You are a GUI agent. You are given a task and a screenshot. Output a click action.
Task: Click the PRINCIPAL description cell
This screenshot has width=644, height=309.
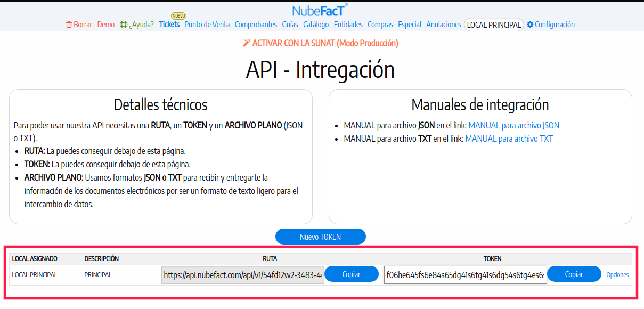(x=98, y=275)
